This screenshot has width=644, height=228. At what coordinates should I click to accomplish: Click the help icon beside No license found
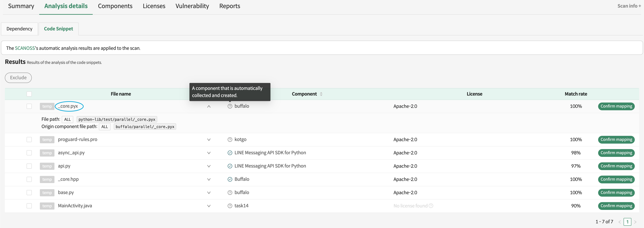pyautogui.click(x=431, y=206)
